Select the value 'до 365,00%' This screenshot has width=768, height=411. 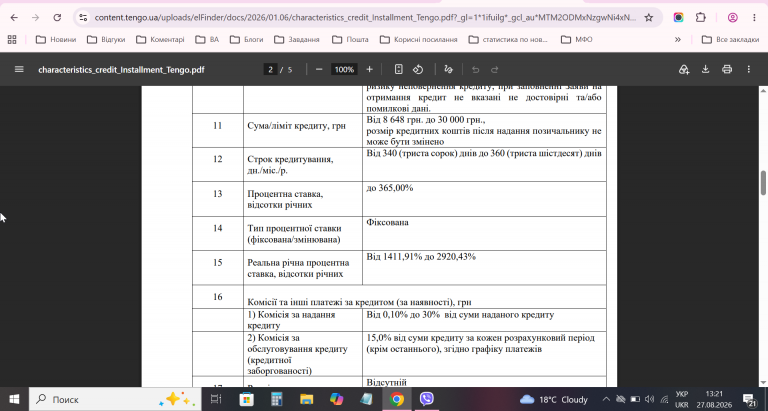click(390, 188)
